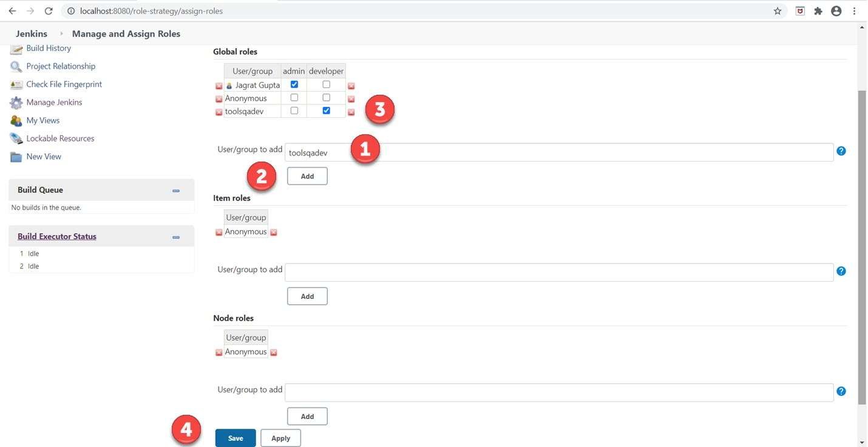This screenshot has height=447, width=868.
Task: Click the New View folder icon
Action: (16, 157)
